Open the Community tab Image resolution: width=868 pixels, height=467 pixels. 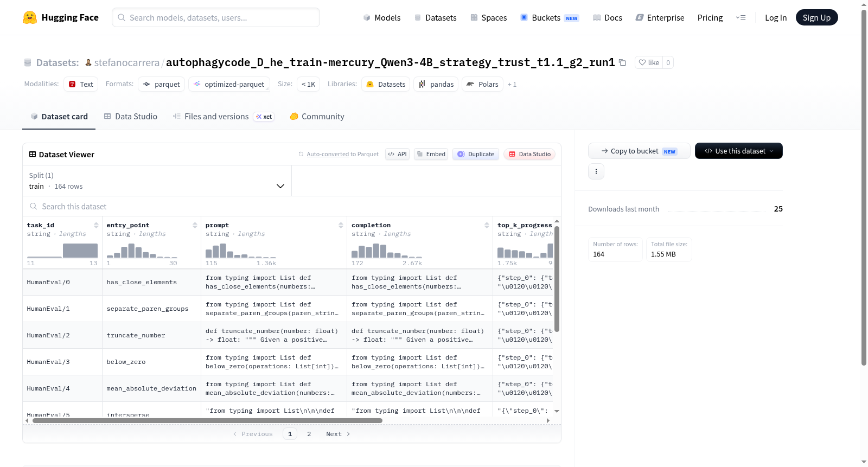[x=317, y=116]
